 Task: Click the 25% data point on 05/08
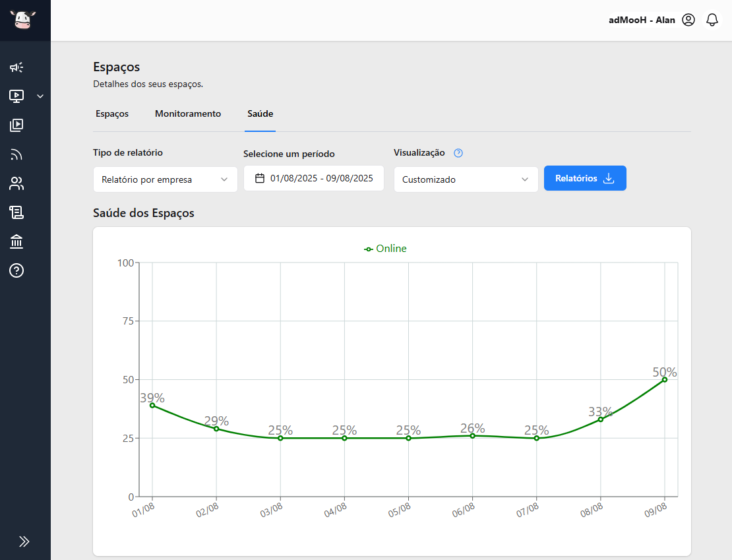click(408, 438)
